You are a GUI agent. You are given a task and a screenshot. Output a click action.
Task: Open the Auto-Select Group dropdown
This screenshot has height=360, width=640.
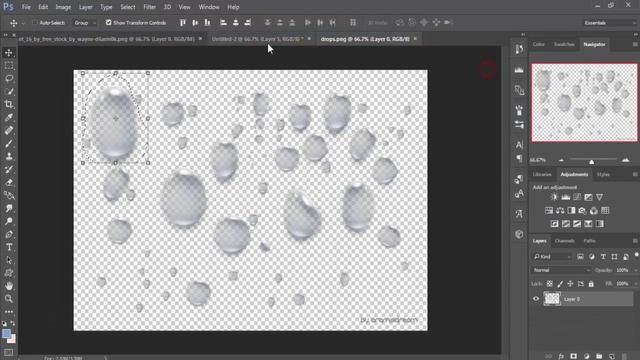(84, 23)
